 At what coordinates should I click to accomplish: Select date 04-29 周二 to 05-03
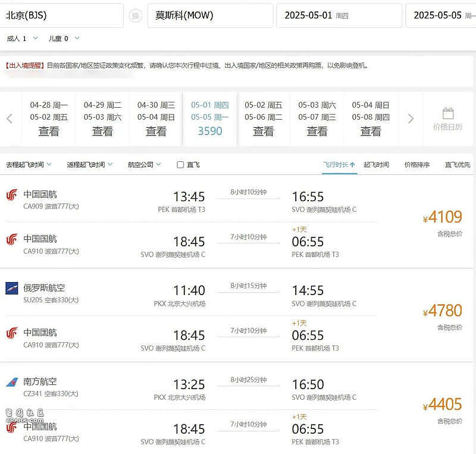102,119
